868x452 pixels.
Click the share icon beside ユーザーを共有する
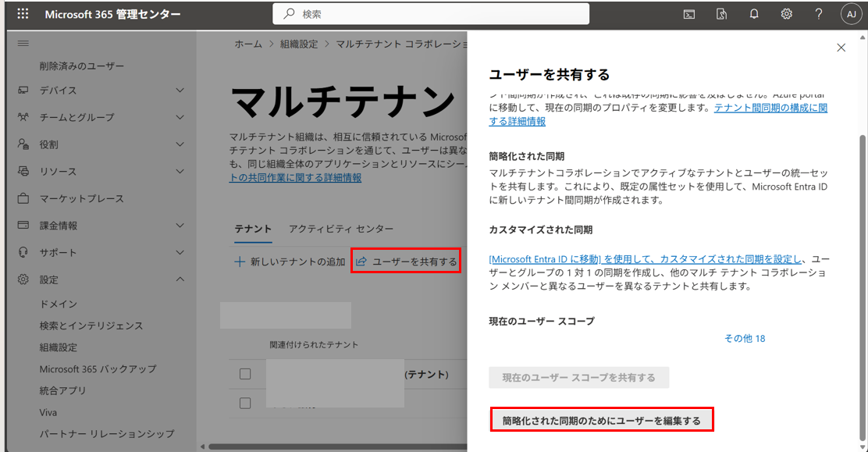tap(361, 262)
